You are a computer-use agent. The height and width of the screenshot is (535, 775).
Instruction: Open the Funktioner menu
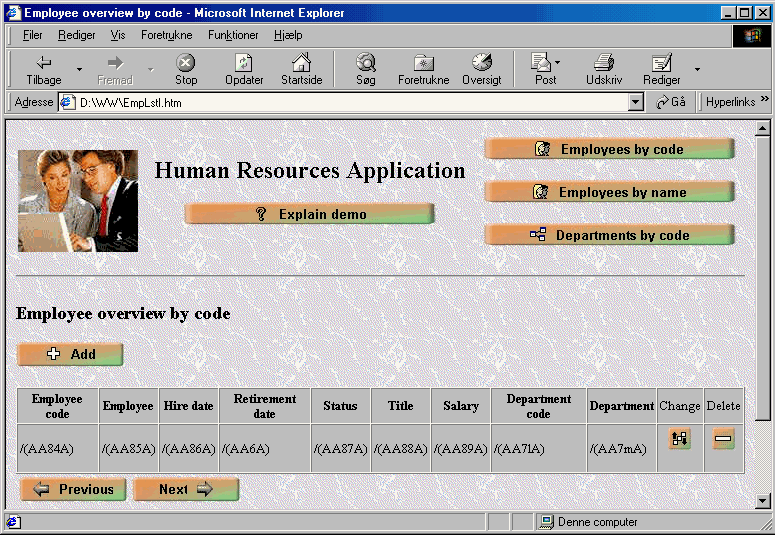233,35
